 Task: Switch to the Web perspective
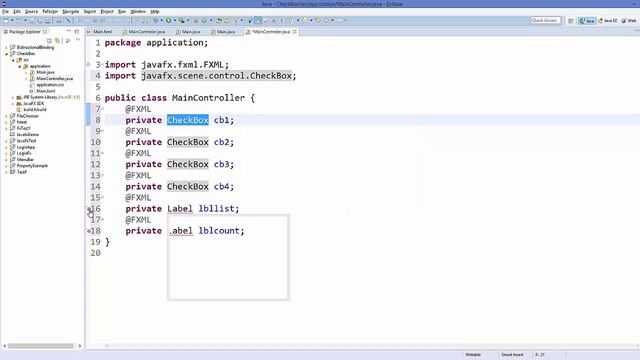click(x=629, y=20)
